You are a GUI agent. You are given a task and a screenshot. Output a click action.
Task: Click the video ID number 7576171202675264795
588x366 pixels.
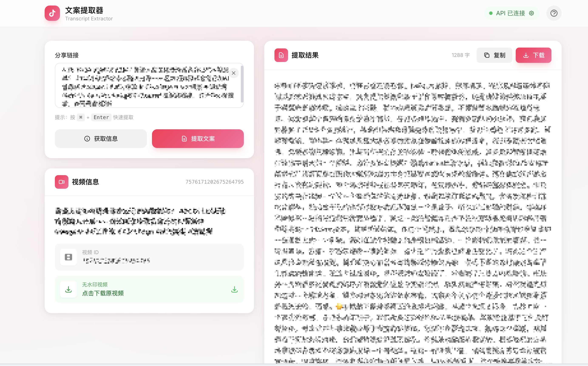(x=214, y=182)
